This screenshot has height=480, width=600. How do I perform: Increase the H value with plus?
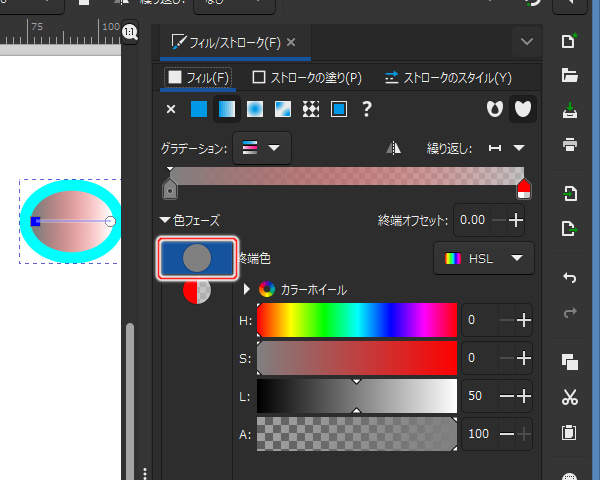click(523, 320)
